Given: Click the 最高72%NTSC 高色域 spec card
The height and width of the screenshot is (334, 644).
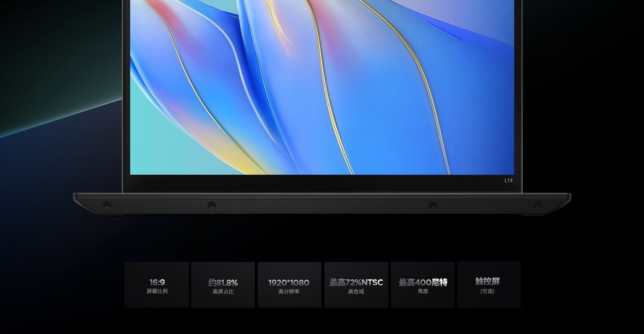Looking at the screenshot, I should [x=356, y=285].
